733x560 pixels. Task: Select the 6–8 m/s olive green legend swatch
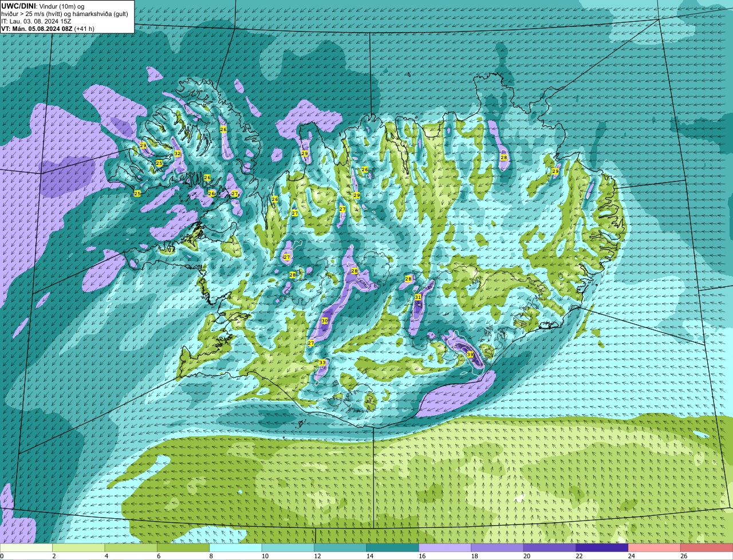coord(183,547)
